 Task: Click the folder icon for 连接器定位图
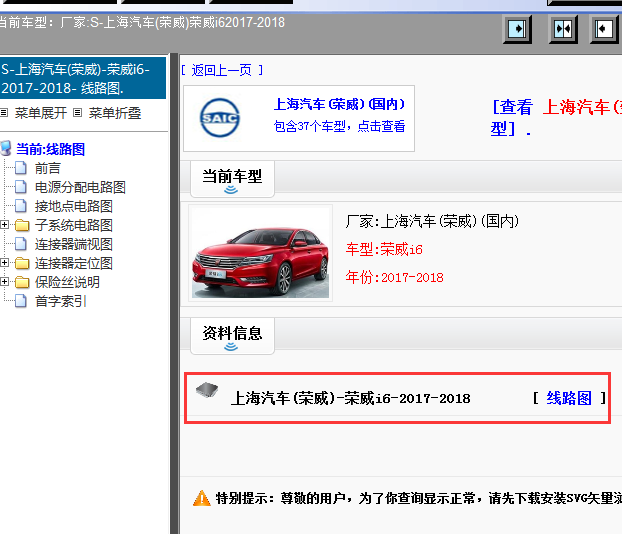pos(22,263)
